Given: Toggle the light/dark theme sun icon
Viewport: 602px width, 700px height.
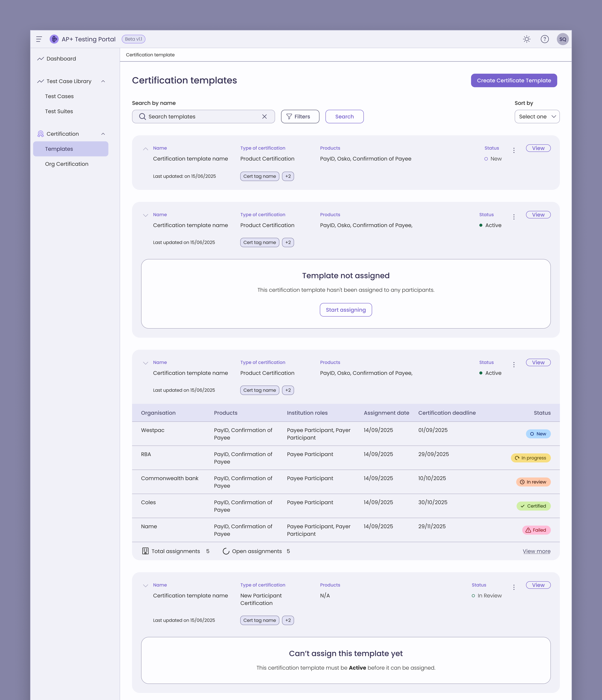Looking at the screenshot, I should click(526, 39).
